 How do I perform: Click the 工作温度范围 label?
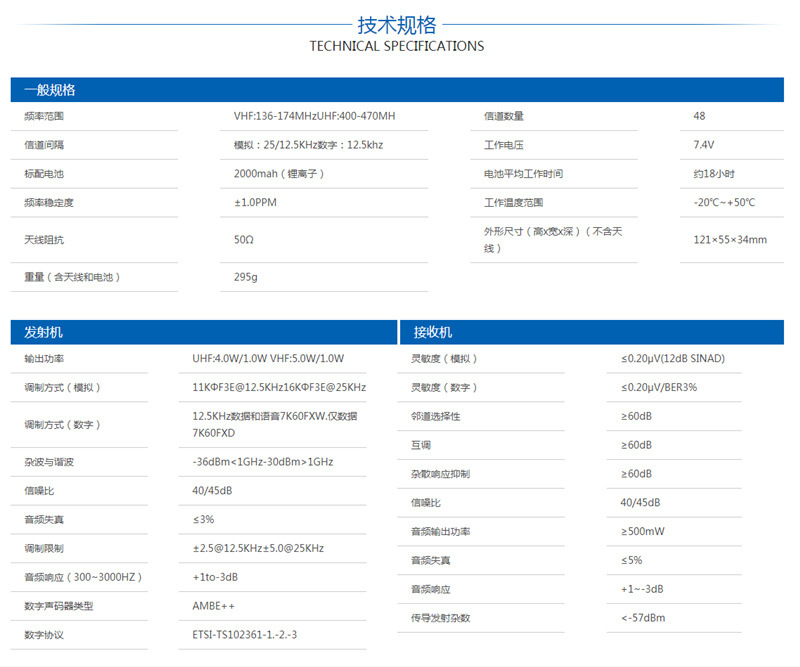(513, 203)
